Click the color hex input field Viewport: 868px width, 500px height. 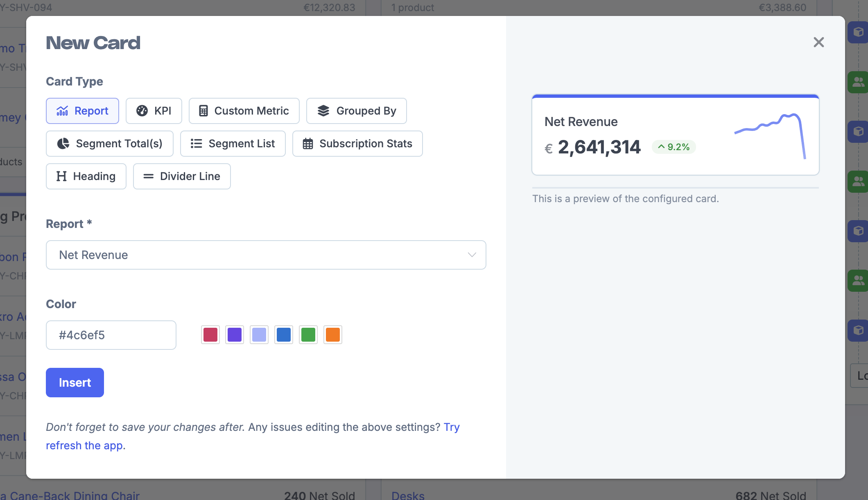[111, 335]
